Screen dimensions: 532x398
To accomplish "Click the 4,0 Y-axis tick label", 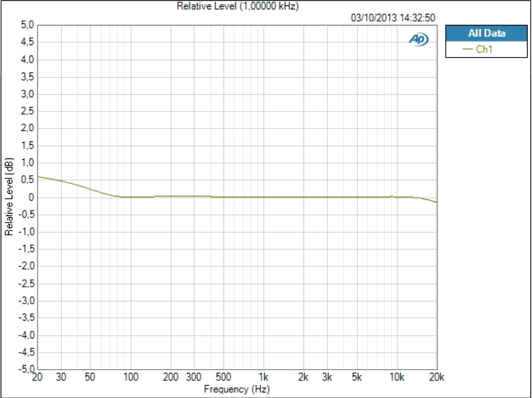I will pos(27,60).
